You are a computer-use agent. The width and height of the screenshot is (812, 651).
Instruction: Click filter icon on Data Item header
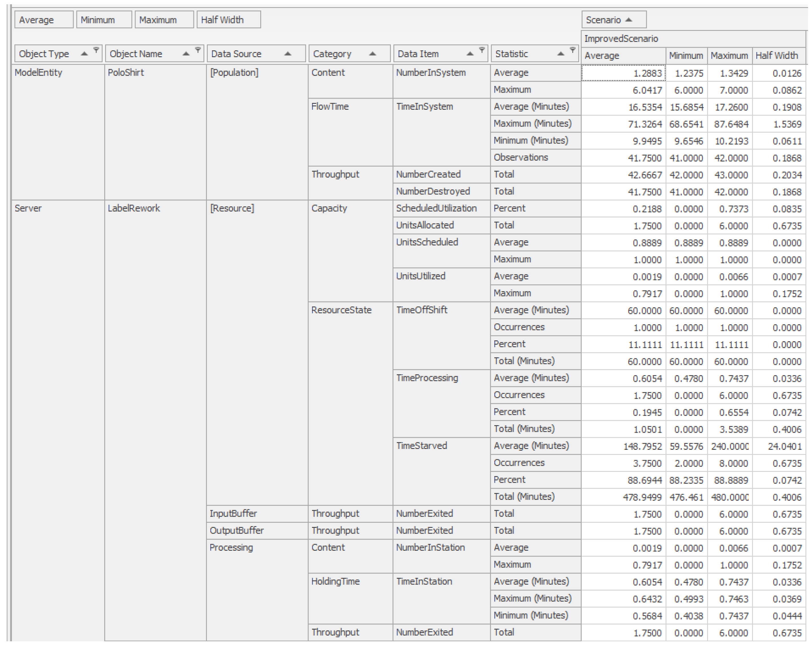[x=482, y=50]
